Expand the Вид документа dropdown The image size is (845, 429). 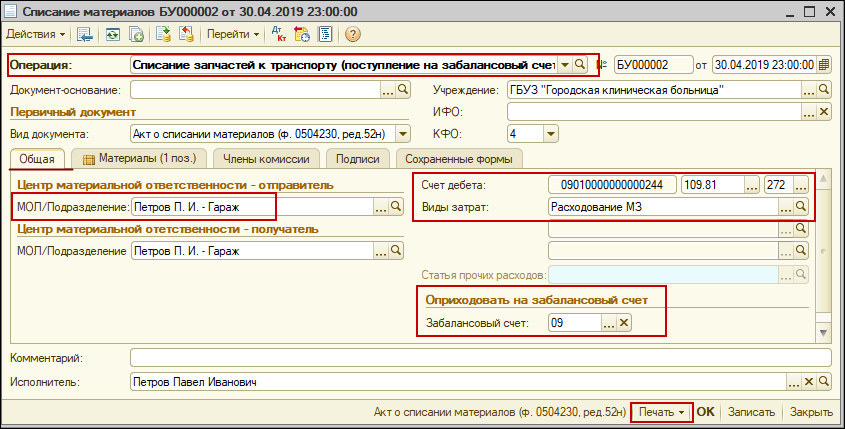tap(403, 134)
